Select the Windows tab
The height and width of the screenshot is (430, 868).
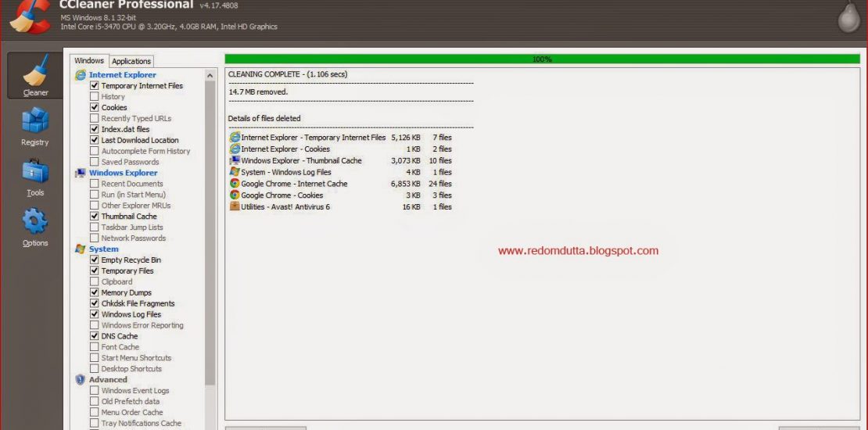[89, 61]
